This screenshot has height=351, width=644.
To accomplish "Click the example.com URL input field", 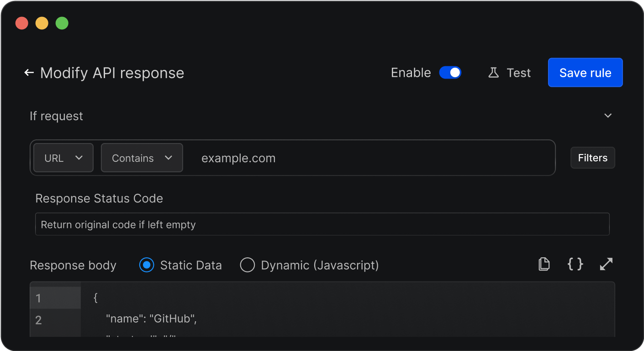I will [x=365, y=158].
